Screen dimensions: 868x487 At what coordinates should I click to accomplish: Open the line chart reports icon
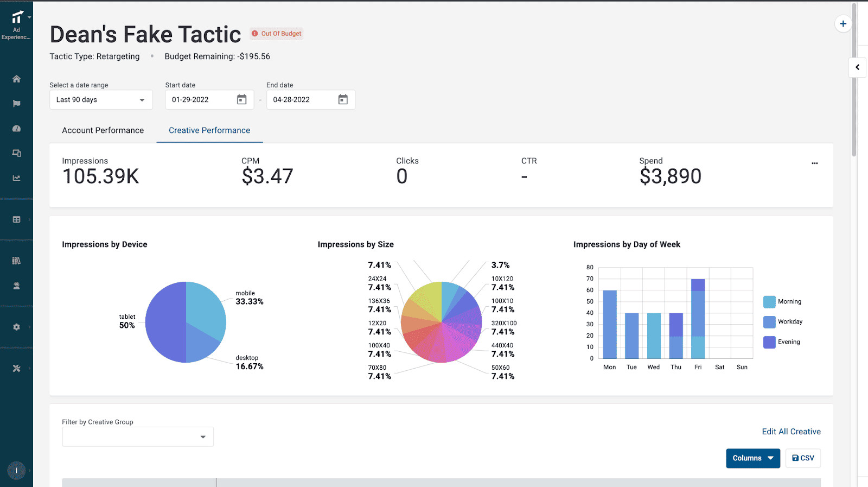16,178
